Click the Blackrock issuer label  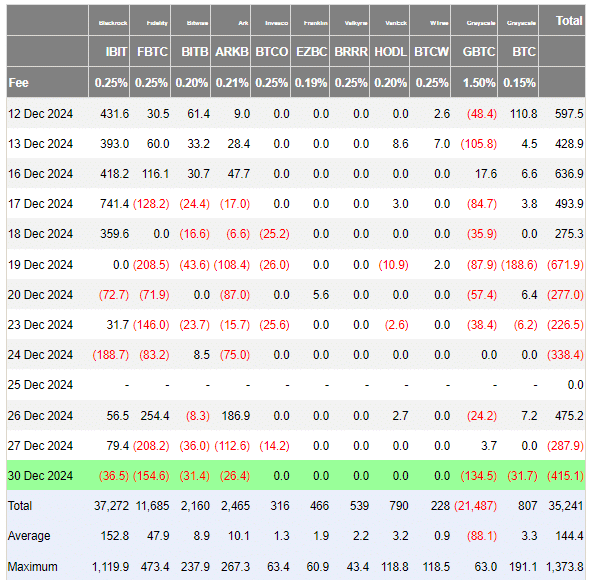pyautogui.click(x=113, y=23)
